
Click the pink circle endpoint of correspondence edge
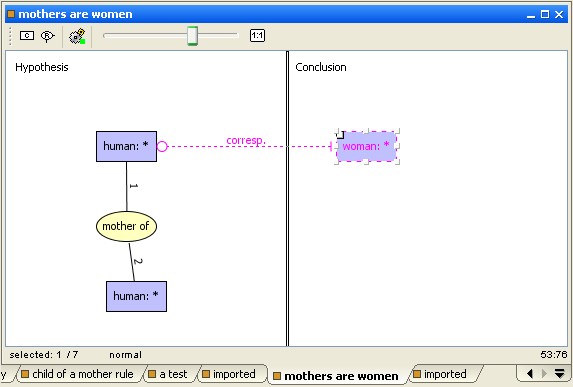point(162,147)
